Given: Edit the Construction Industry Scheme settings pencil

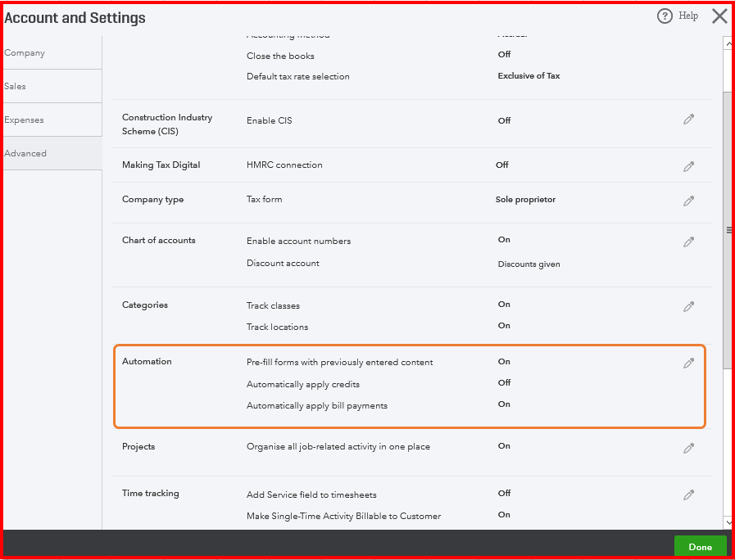Looking at the screenshot, I should tap(688, 120).
